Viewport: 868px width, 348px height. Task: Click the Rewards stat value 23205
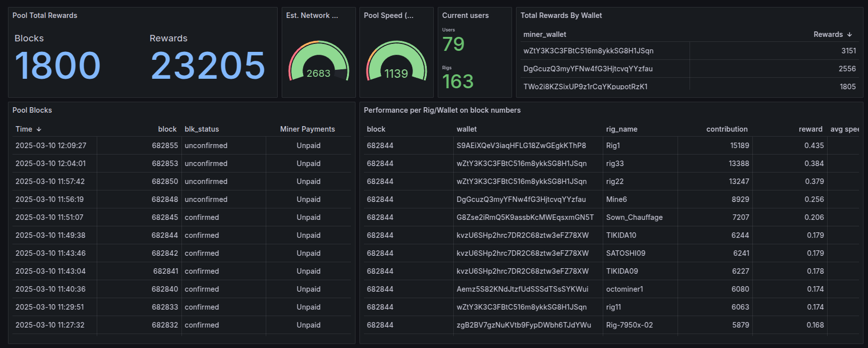(208, 65)
